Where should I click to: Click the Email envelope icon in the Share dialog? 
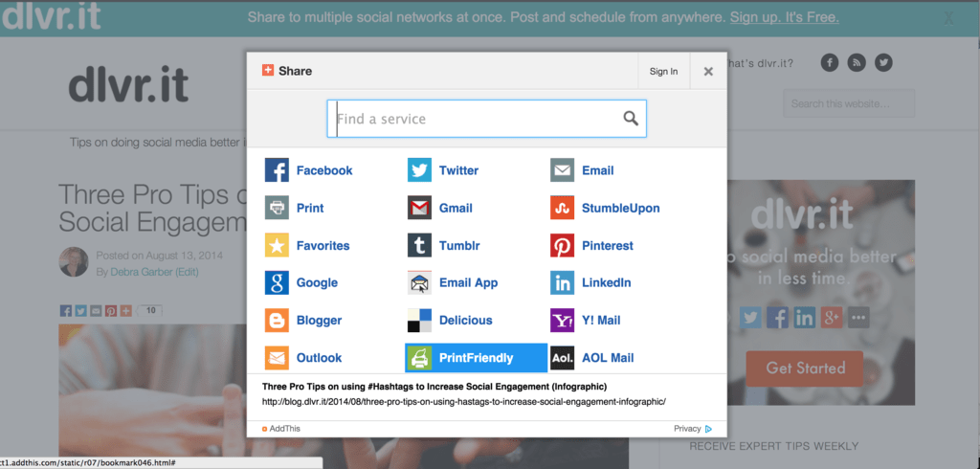(562, 170)
